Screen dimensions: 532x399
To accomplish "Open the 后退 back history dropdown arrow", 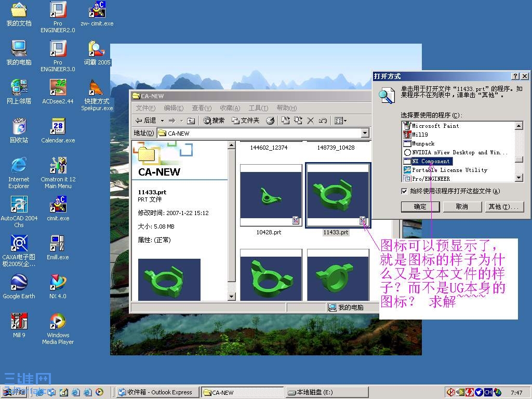I will point(162,121).
